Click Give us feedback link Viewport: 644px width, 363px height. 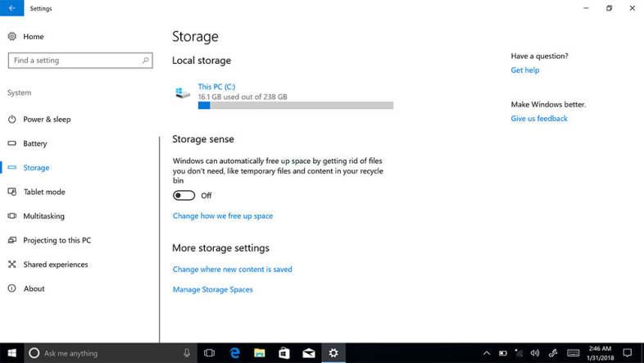pos(539,119)
